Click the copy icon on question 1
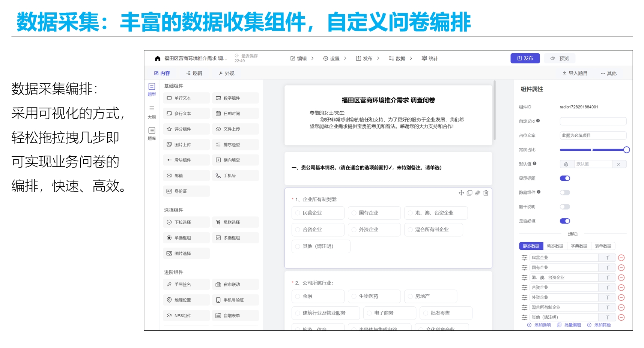Image resolution: width=644 pixels, height=348 pixels. point(469,193)
